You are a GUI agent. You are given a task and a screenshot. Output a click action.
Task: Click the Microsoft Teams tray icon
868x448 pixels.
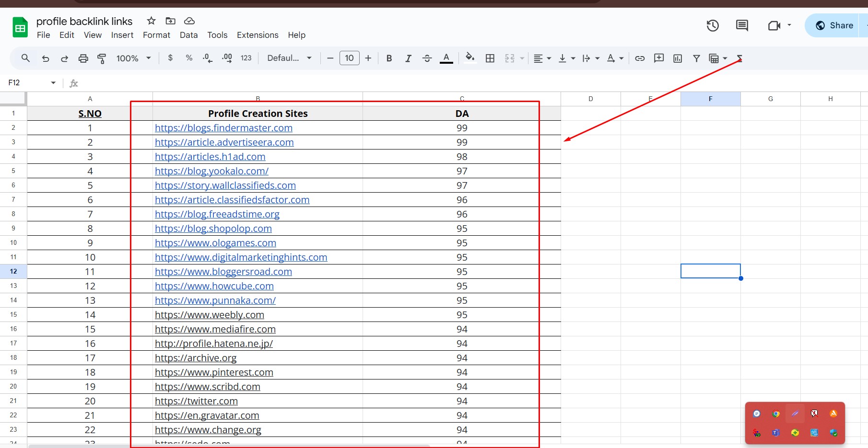click(x=776, y=433)
